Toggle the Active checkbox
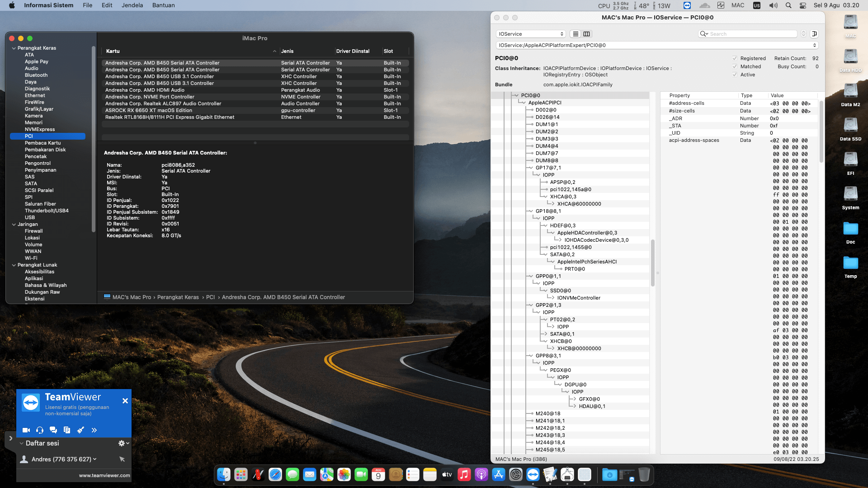This screenshot has height=488, width=868. pyautogui.click(x=735, y=75)
